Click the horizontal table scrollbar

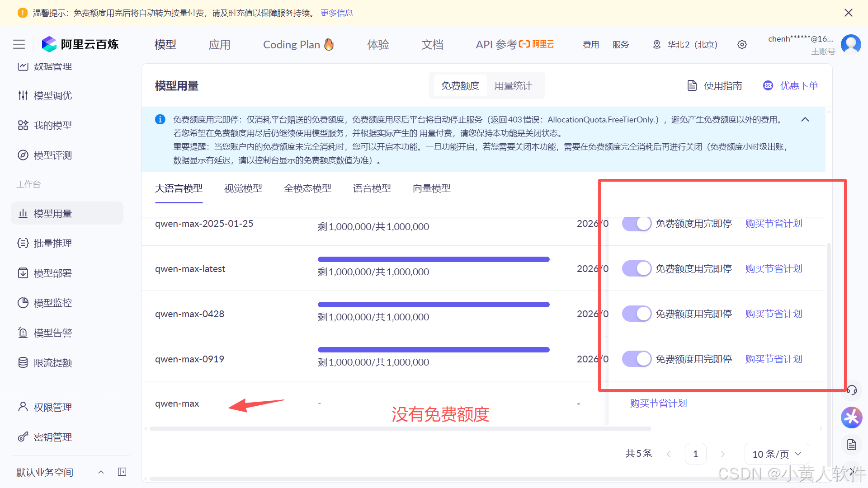click(400, 428)
